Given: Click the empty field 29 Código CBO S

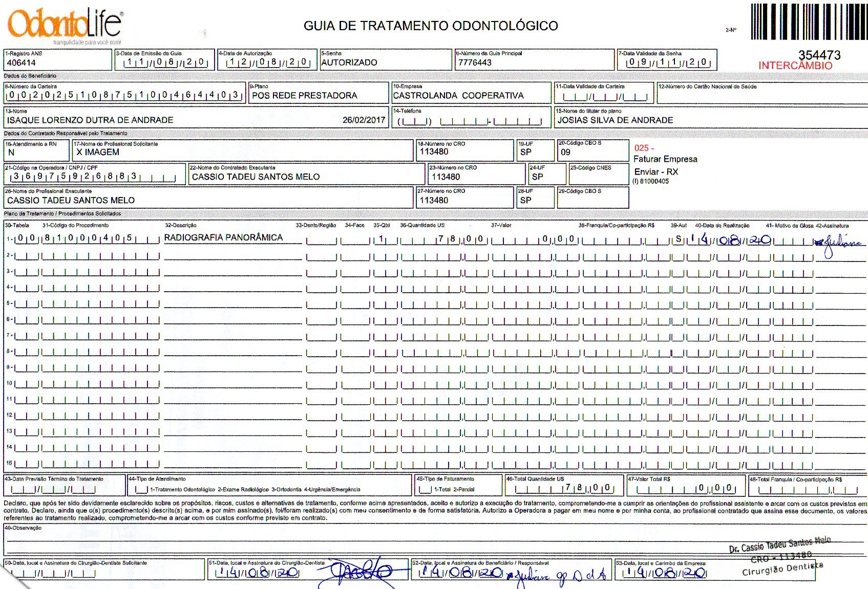Looking at the screenshot, I should (x=593, y=198).
